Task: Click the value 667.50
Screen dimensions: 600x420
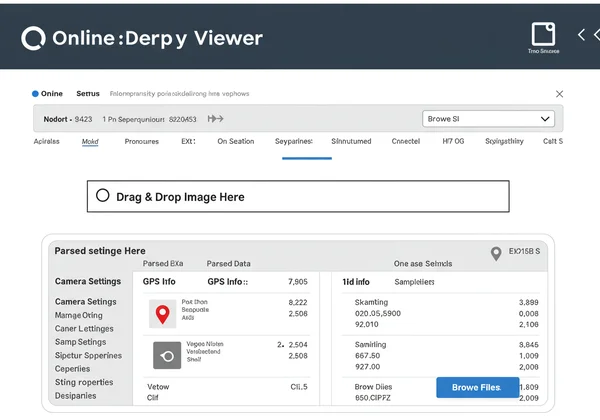Action: pyautogui.click(x=367, y=356)
